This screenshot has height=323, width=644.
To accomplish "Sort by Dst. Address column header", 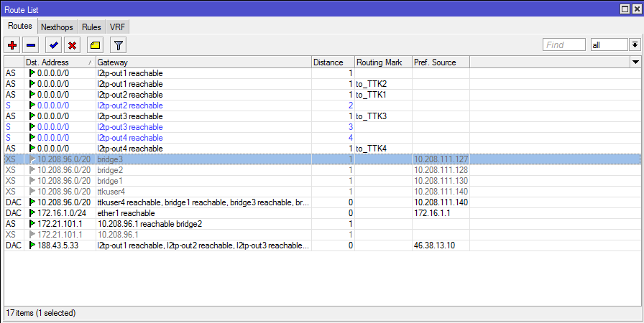I will point(57,62).
